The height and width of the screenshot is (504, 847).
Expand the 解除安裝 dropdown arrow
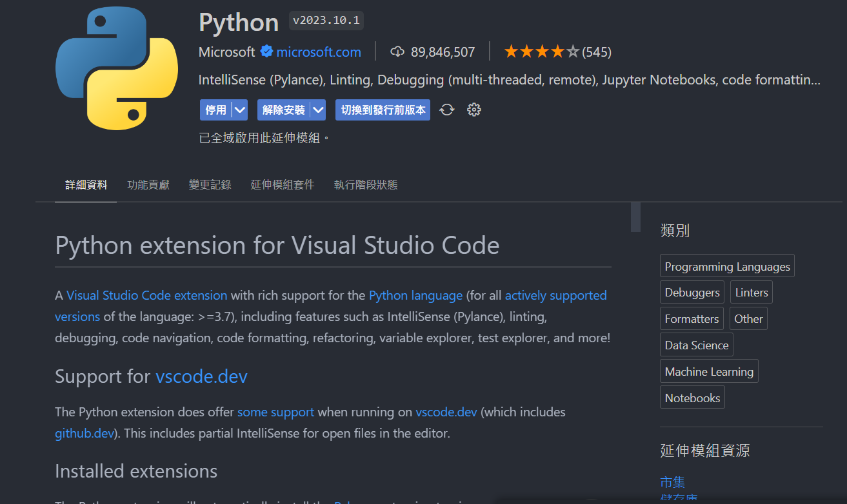click(x=318, y=110)
